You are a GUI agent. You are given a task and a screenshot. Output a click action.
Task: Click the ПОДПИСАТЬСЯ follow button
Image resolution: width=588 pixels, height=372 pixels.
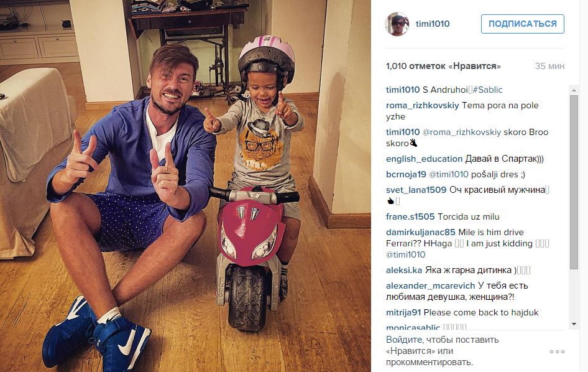[522, 24]
